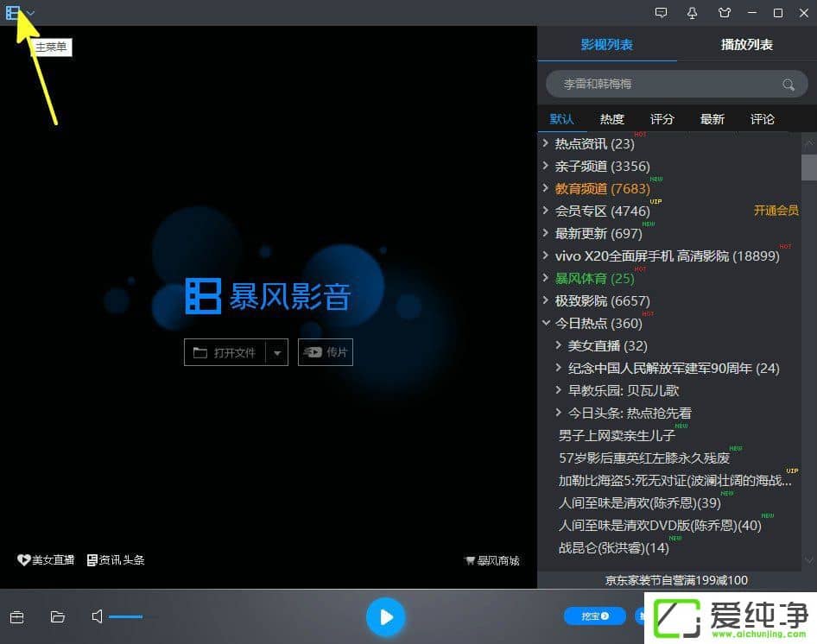Open the dropdown arrow beside 打开文件
Image resolution: width=817 pixels, height=644 pixels.
(277, 353)
